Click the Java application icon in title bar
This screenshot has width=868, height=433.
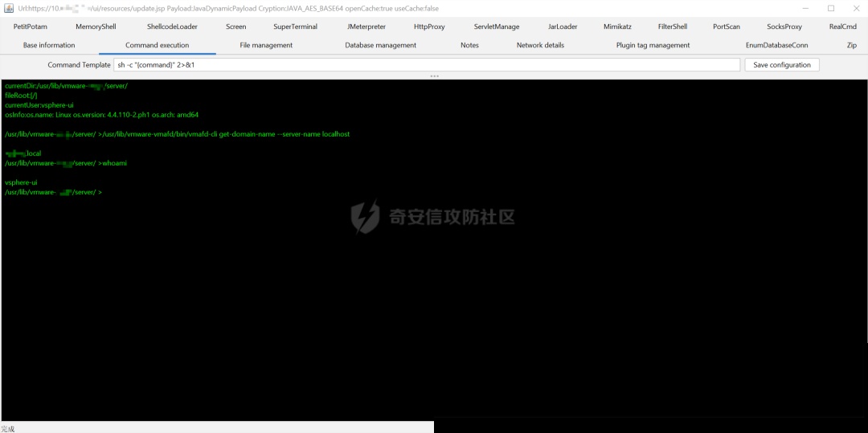[8, 8]
